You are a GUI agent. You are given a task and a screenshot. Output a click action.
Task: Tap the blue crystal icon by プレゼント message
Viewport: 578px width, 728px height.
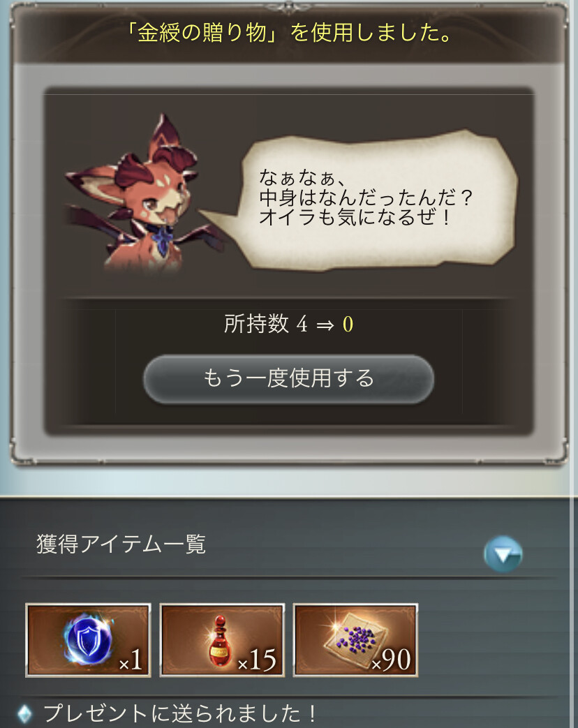pyautogui.click(x=24, y=714)
